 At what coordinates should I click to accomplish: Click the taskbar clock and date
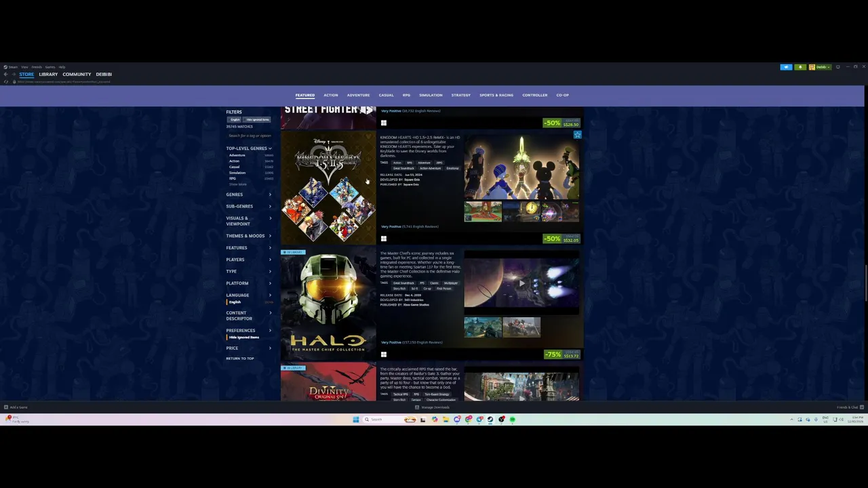[857, 420]
